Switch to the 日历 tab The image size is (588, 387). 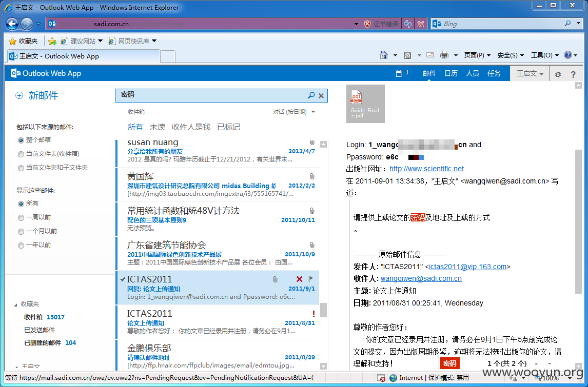click(451, 73)
